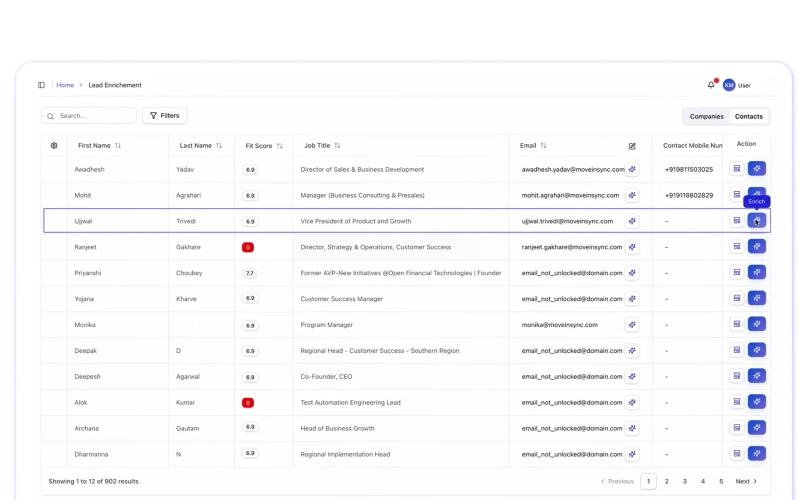Image resolution: width=800 pixels, height=500 pixels.
Task: Click email monika@moveinsync.com
Action: 560,324
